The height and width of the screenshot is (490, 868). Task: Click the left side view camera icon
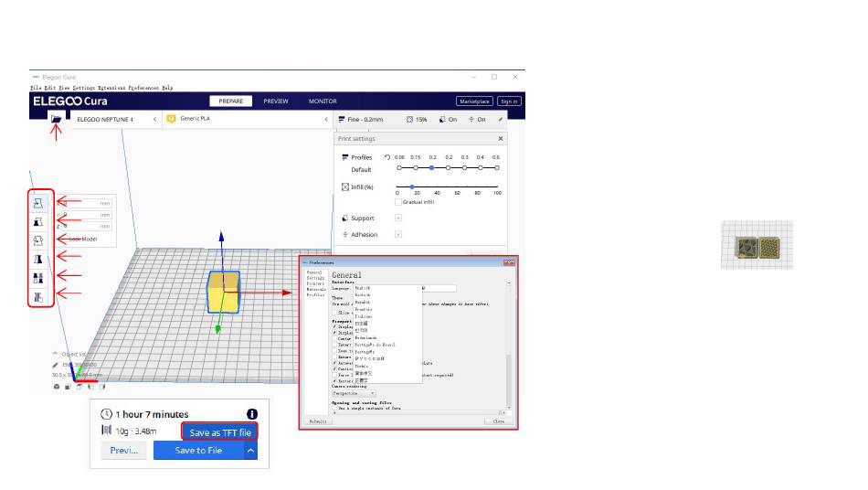coord(90,387)
